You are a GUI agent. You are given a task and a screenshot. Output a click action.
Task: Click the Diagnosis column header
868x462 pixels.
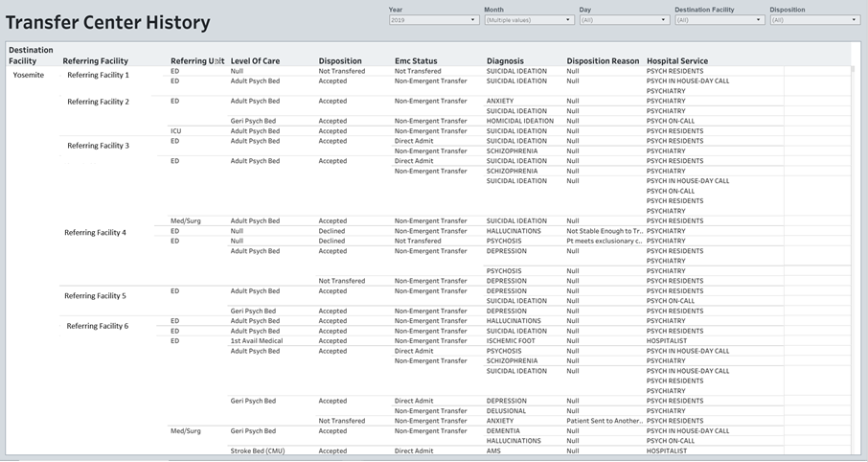[505, 61]
